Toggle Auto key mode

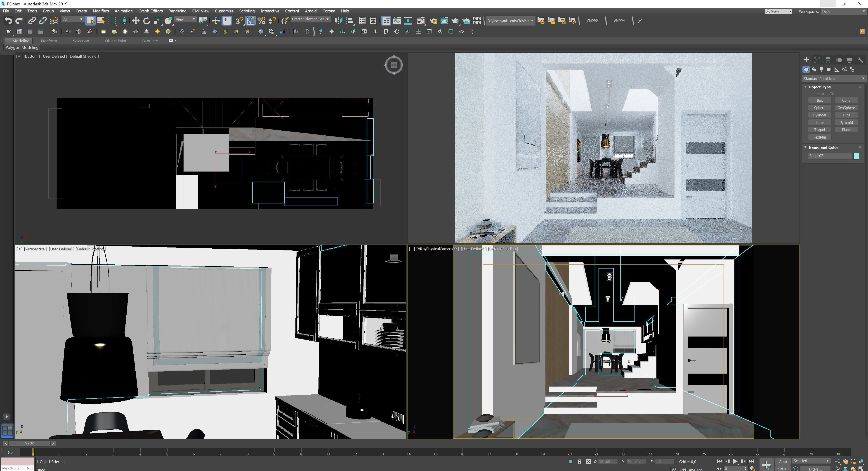pos(783,461)
